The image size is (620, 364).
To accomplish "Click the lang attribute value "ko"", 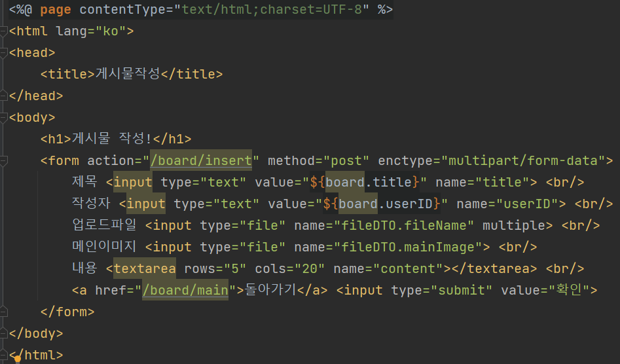I will [111, 31].
